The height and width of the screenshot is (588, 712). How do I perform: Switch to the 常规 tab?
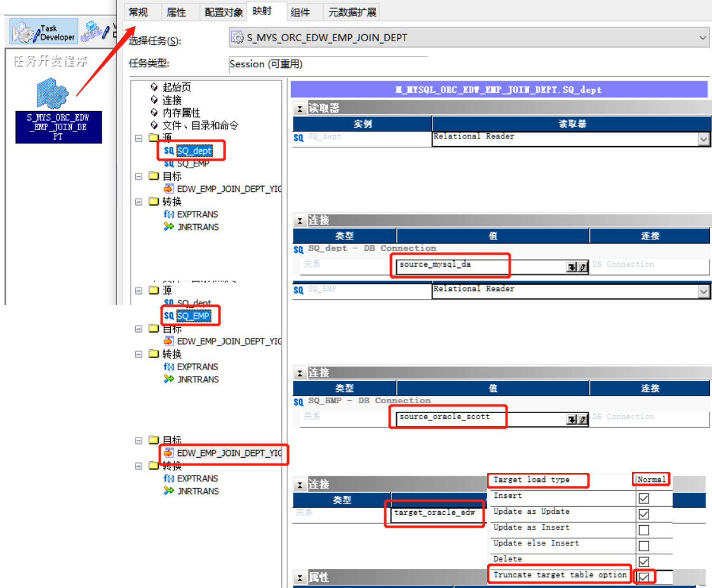(138, 12)
